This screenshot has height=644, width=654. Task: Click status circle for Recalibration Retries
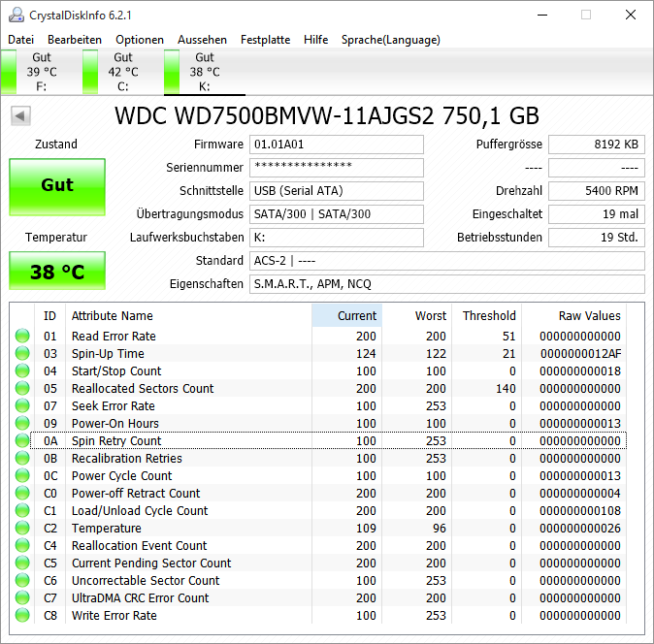22,458
